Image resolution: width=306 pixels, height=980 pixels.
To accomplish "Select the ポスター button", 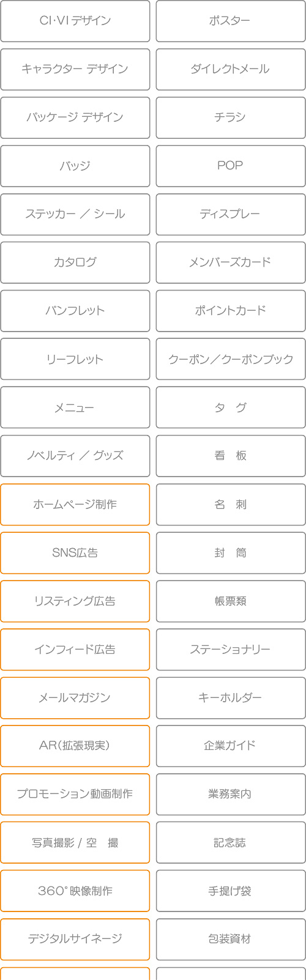I will point(231,21).
